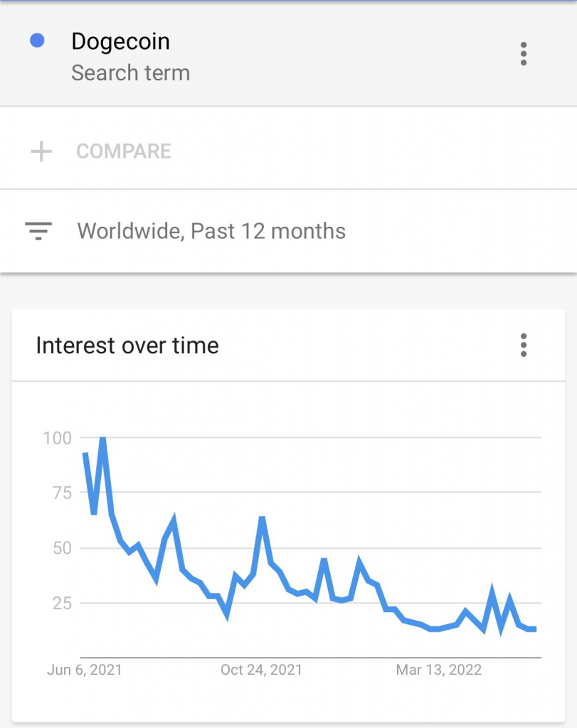Open the Dogecoin search term options menu
Image resolution: width=577 pixels, height=728 pixels.
tap(524, 54)
